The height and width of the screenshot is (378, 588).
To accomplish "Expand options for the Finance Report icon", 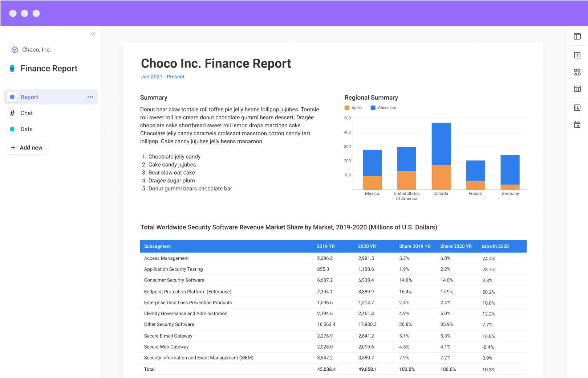I will (x=12, y=68).
